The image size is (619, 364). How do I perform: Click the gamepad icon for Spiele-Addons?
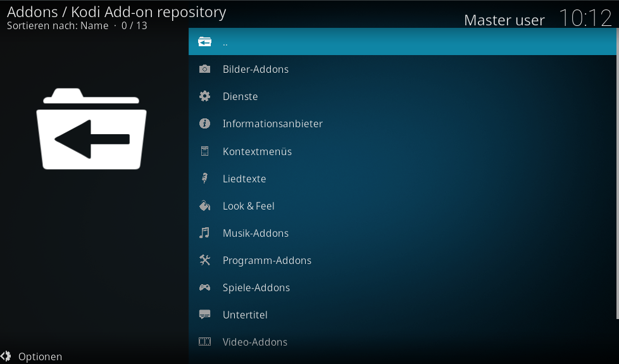click(x=204, y=287)
